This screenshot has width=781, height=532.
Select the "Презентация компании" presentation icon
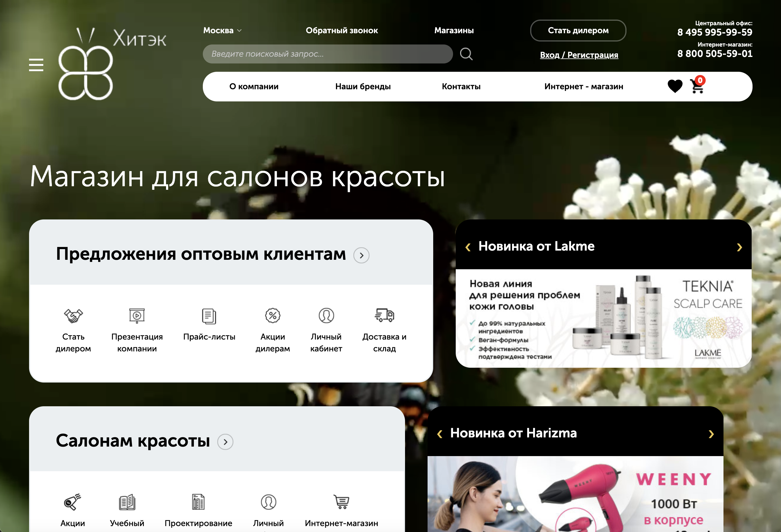[136, 316]
